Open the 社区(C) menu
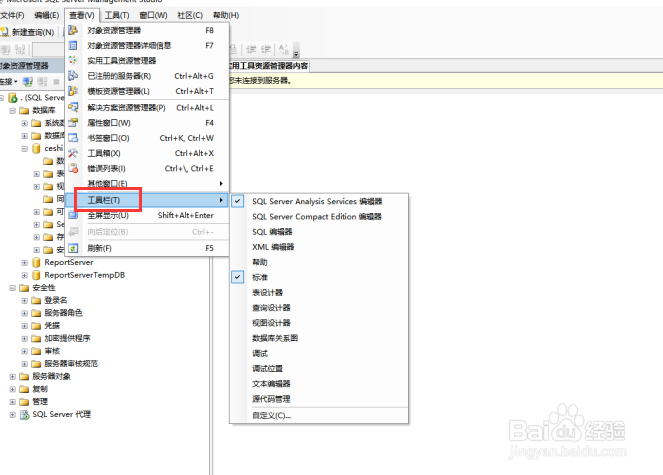 pyautogui.click(x=190, y=16)
